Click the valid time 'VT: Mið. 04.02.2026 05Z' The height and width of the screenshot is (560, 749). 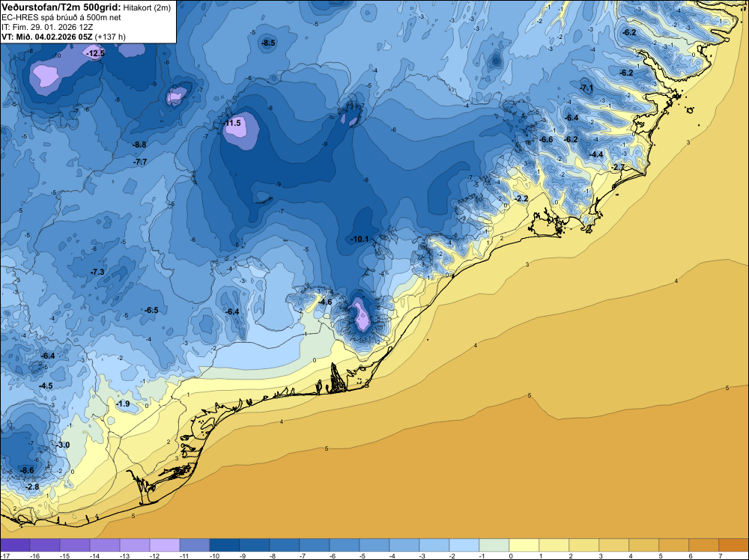(x=47, y=37)
